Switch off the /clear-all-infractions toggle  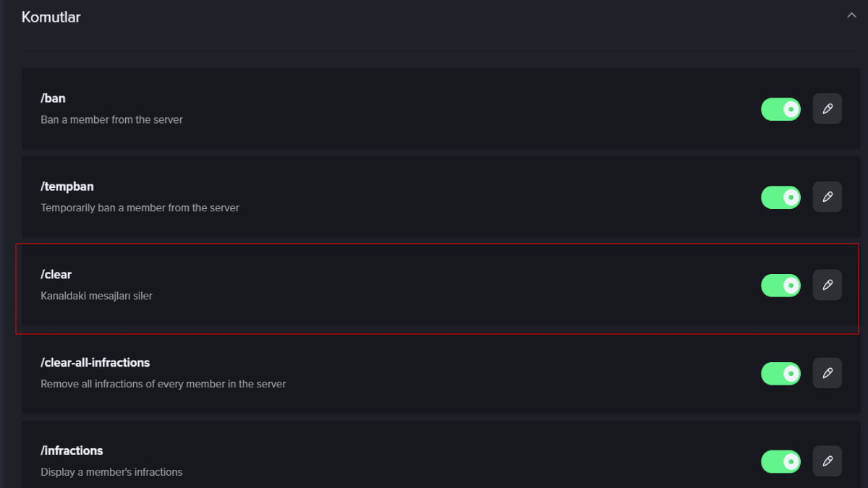780,373
